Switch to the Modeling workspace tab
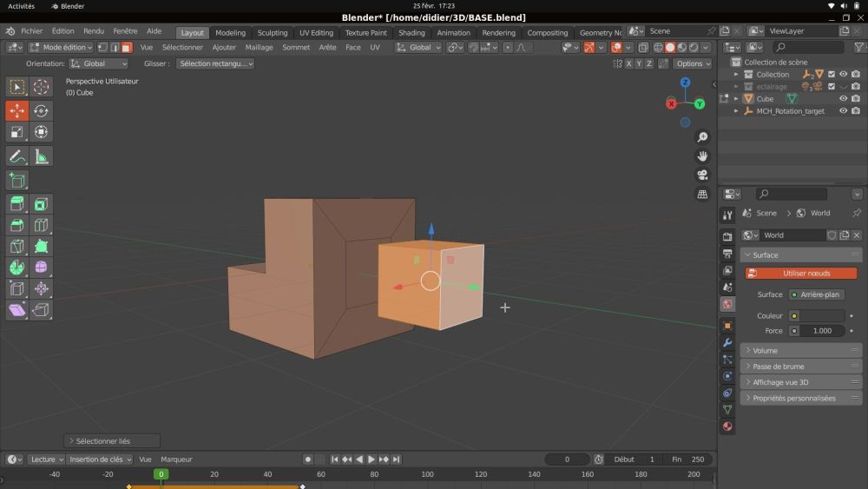The height and width of the screenshot is (489, 868). 230,33
